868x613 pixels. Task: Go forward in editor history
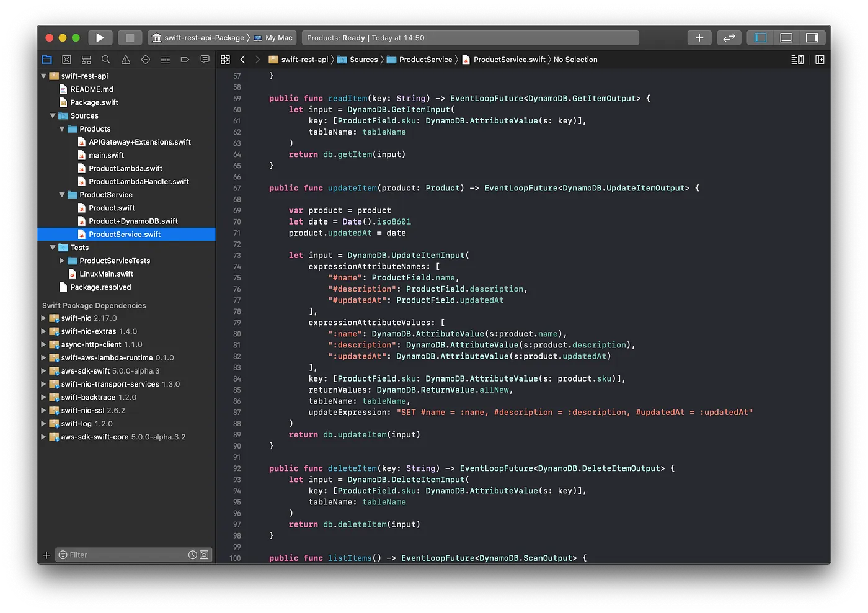click(x=257, y=60)
